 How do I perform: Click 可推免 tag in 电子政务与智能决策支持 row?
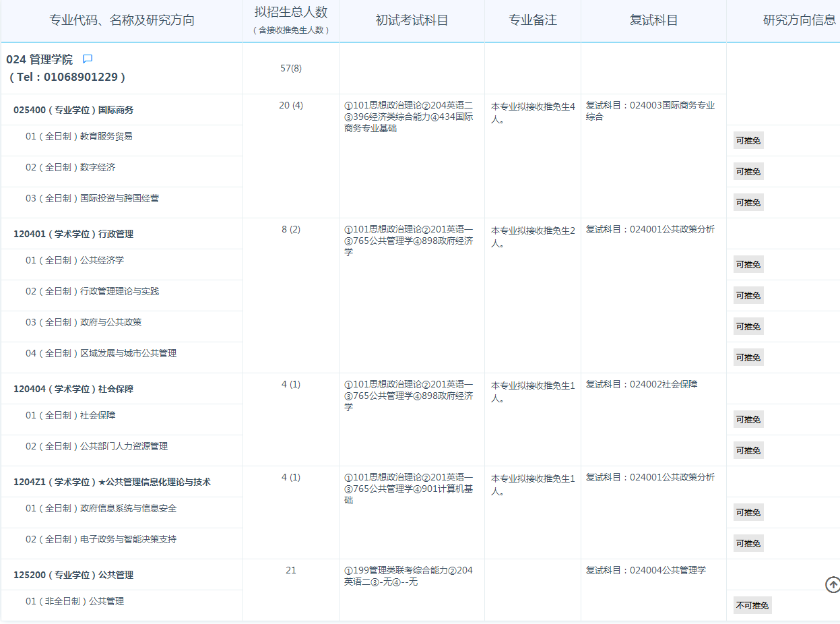[x=748, y=543]
